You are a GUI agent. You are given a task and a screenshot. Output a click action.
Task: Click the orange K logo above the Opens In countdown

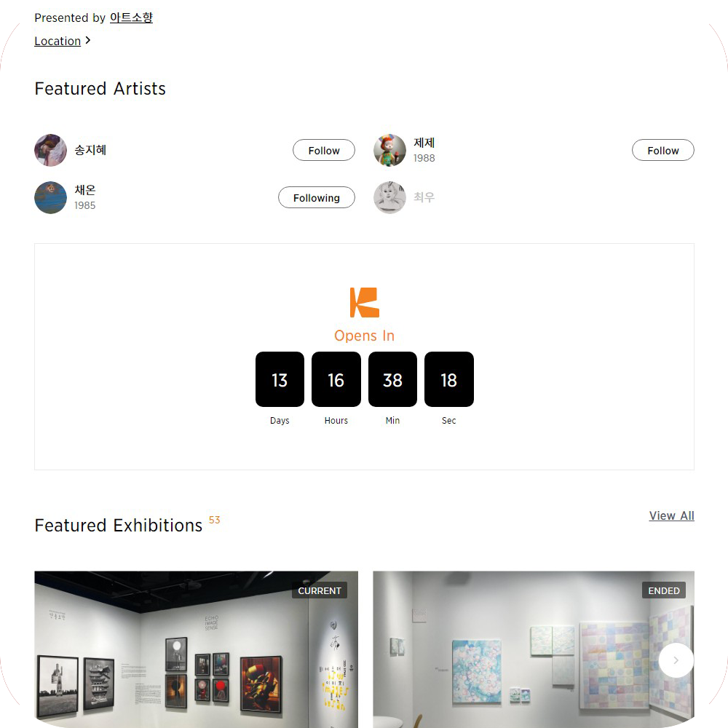(x=364, y=302)
